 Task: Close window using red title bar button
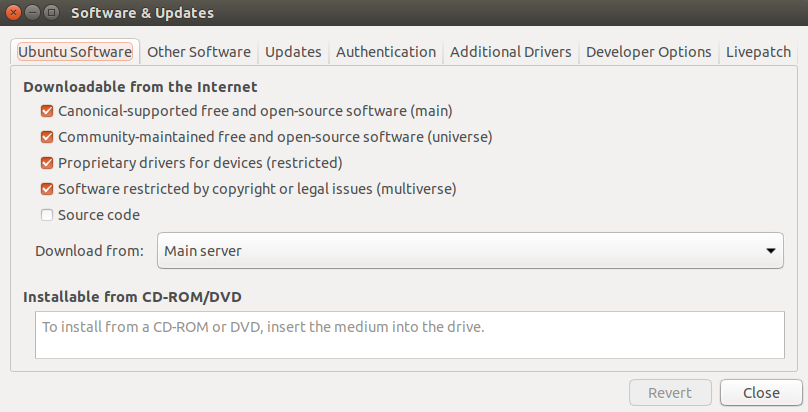13,12
